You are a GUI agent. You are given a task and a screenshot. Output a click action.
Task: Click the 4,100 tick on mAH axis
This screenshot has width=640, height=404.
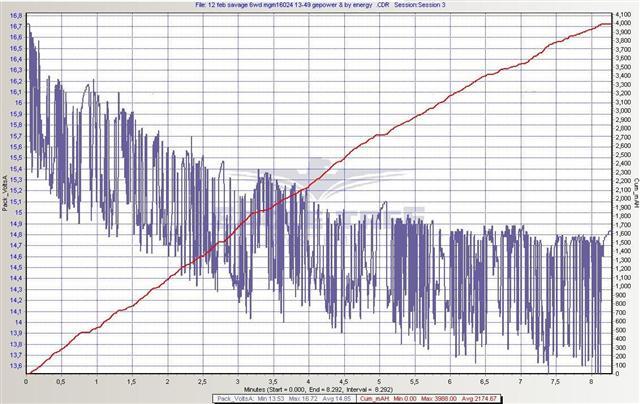[x=620, y=15]
